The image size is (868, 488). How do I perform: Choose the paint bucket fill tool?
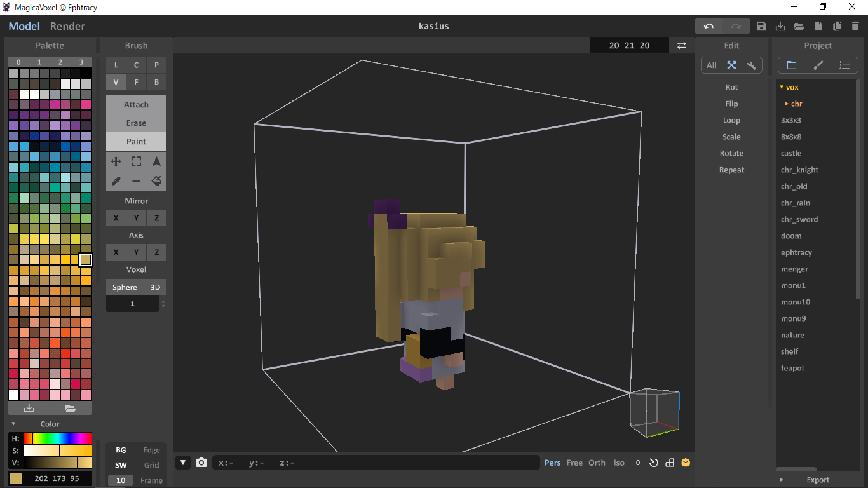click(156, 182)
